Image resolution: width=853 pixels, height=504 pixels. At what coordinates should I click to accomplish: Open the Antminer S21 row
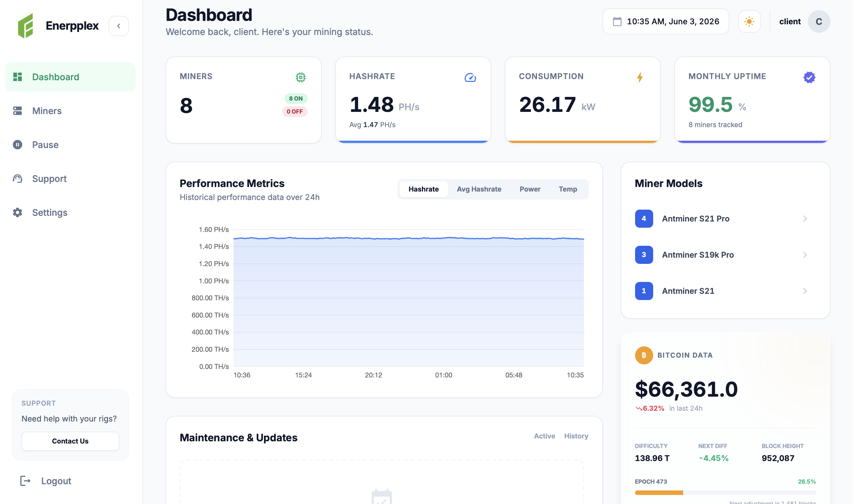click(725, 291)
